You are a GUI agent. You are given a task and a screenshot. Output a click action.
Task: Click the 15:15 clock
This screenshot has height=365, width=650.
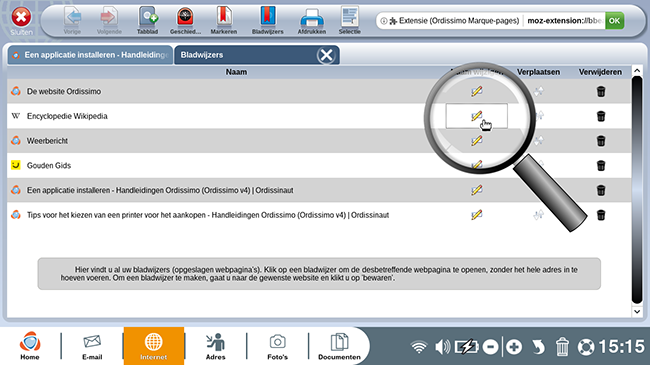click(x=622, y=347)
